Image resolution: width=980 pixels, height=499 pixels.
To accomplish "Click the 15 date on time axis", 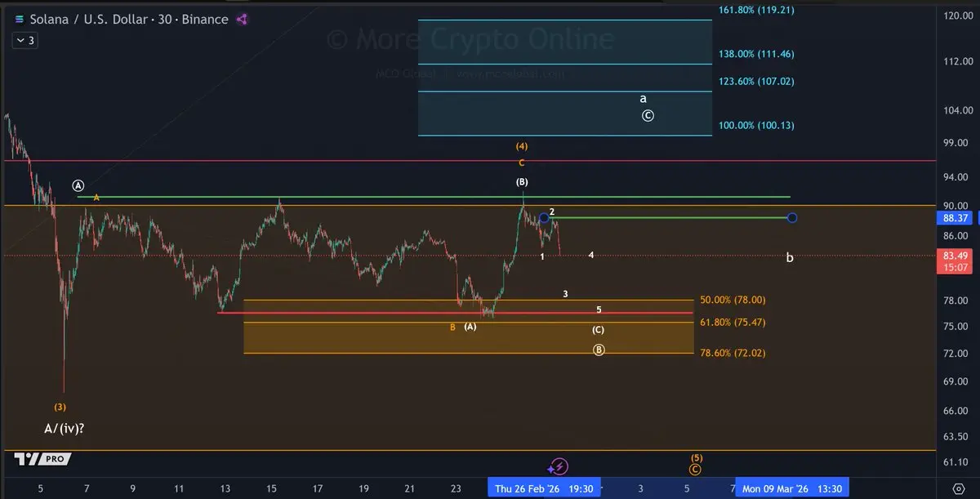I will point(272,488).
